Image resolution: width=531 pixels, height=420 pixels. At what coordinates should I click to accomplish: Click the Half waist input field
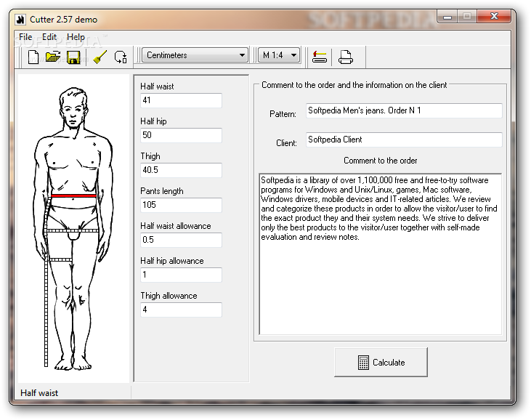[x=181, y=100]
